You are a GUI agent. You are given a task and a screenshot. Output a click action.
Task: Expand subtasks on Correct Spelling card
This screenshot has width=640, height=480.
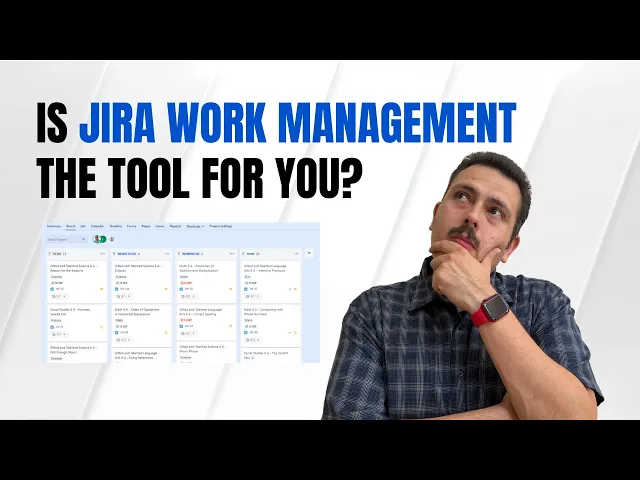tap(188, 333)
